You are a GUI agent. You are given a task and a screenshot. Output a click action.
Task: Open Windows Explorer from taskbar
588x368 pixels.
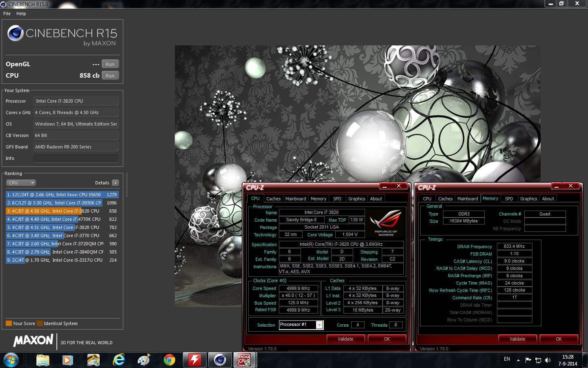(x=42, y=360)
